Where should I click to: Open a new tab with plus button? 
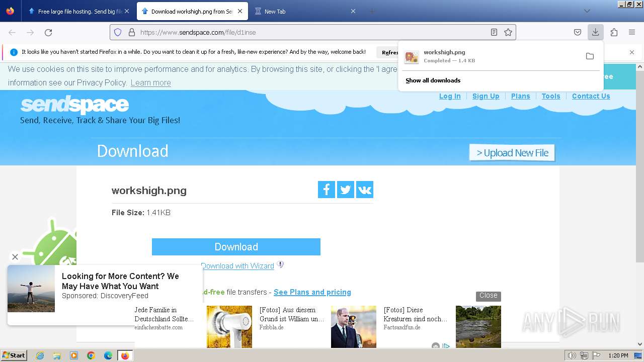(x=372, y=11)
